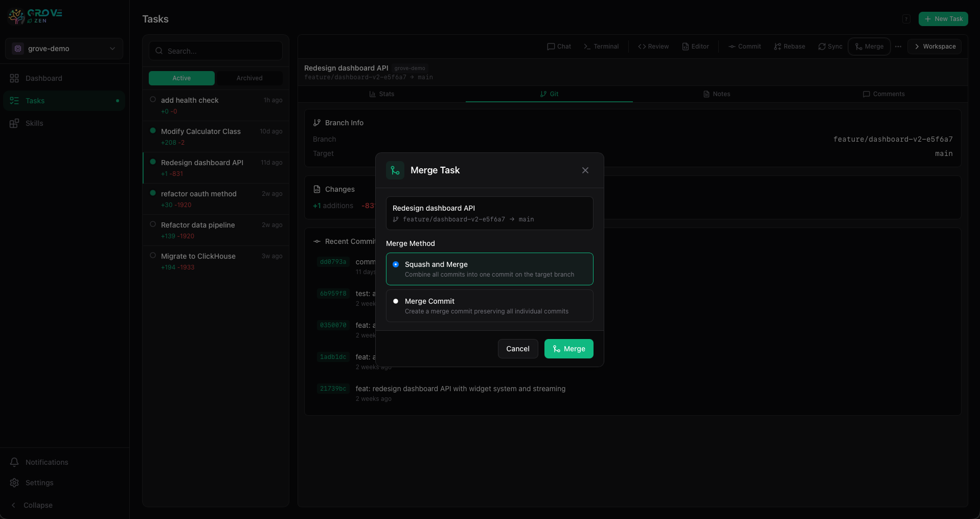Viewport: 980px width, 519px height.
Task: Choose Merge Commit method
Action: 489,305
